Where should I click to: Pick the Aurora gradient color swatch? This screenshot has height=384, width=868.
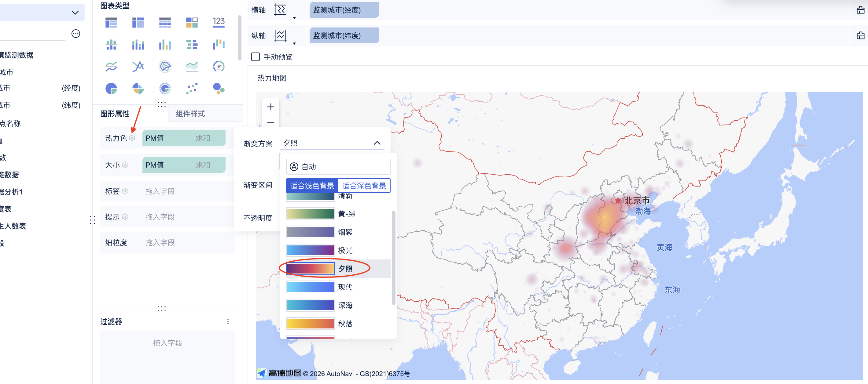310,250
